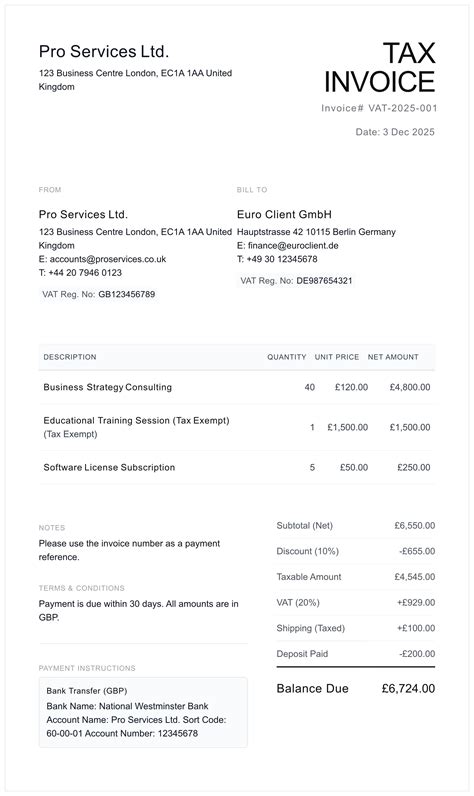474x796 pixels.
Task: Click the Euro Client GmbH name
Action: (284, 214)
